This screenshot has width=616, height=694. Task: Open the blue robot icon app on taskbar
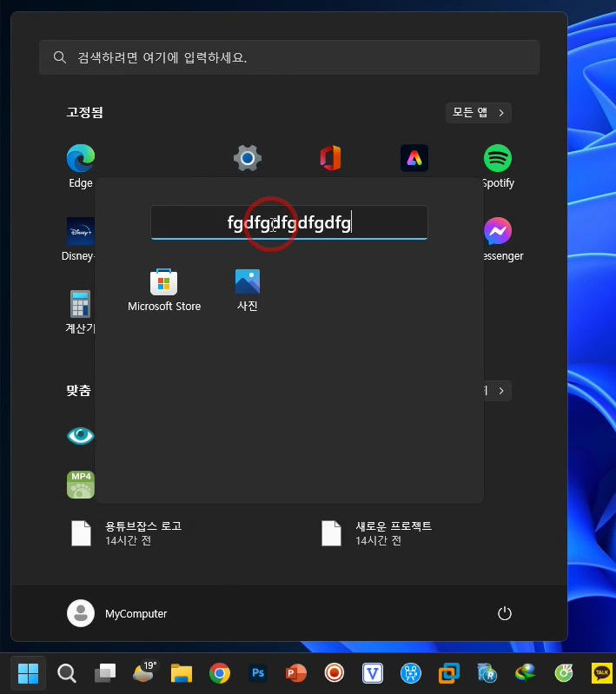[411, 673]
